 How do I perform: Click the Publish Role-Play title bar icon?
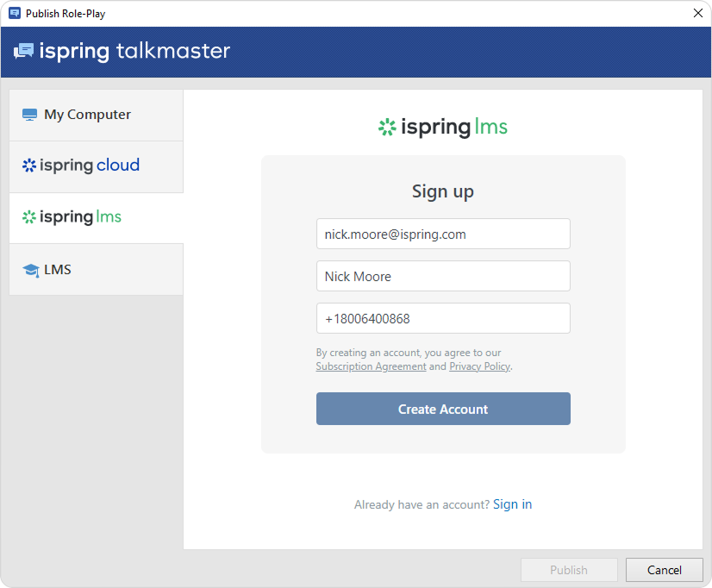click(14, 13)
